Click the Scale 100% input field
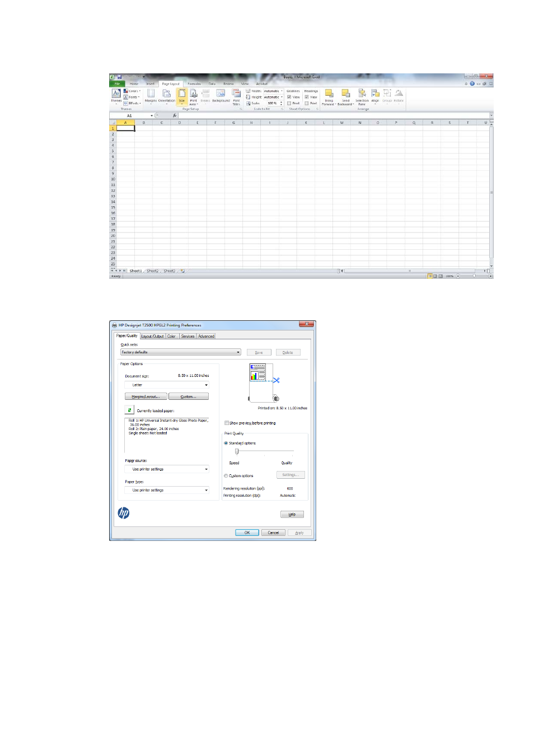This screenshot has height=756, width=534. click(x=272, y=103)
